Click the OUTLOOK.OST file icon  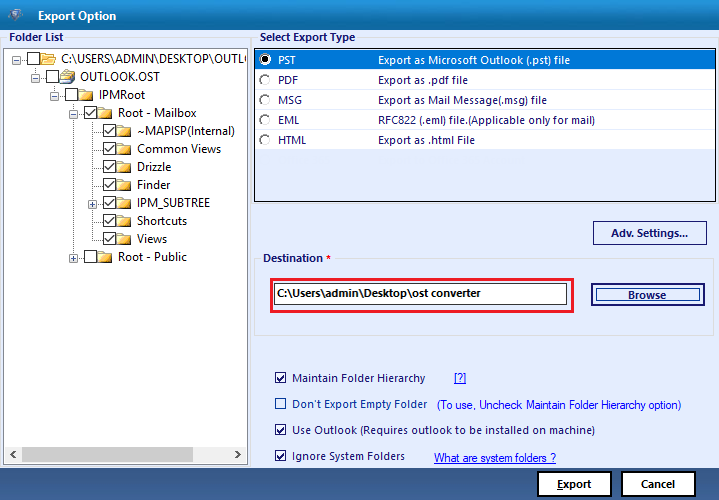click(x=68, y=77)
